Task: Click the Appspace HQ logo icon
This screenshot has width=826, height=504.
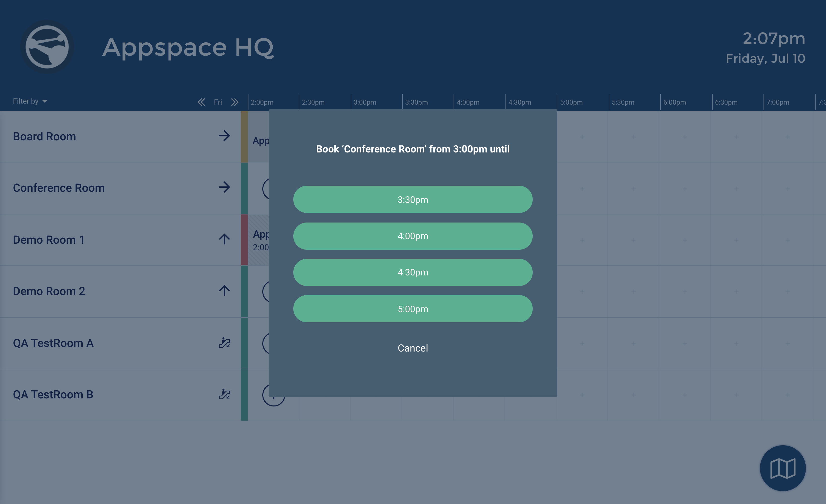Action: 47,47
